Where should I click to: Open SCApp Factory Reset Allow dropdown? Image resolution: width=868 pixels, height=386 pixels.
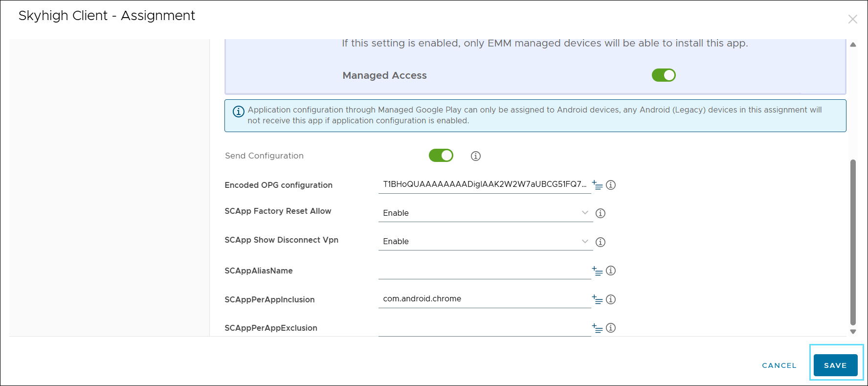485,213
